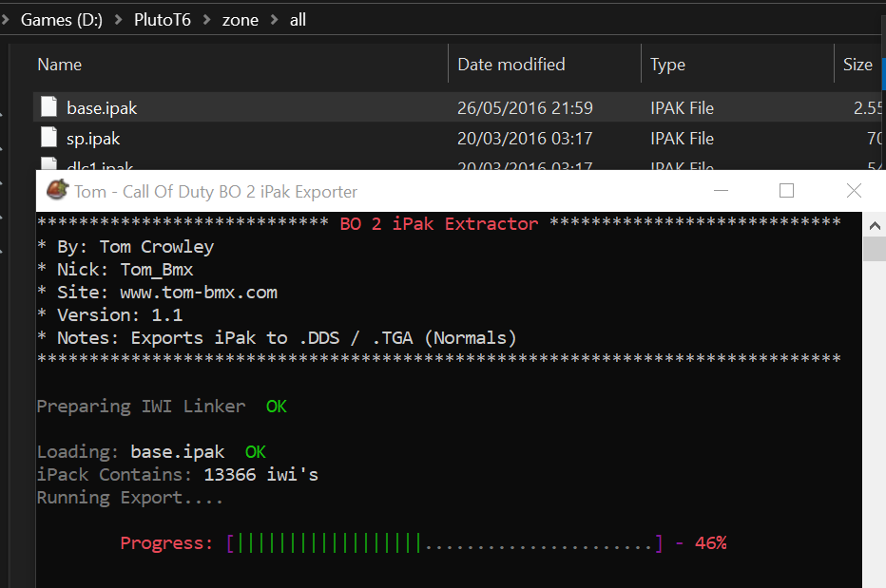Click the date 26/05/2016 21:59
886x588 pixels.
[x=525, y=108]
